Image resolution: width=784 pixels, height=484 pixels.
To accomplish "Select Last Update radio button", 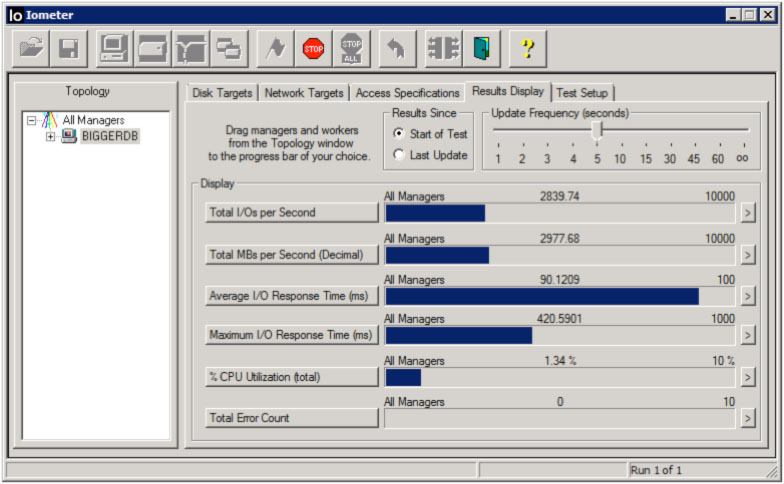I will 398,154.
